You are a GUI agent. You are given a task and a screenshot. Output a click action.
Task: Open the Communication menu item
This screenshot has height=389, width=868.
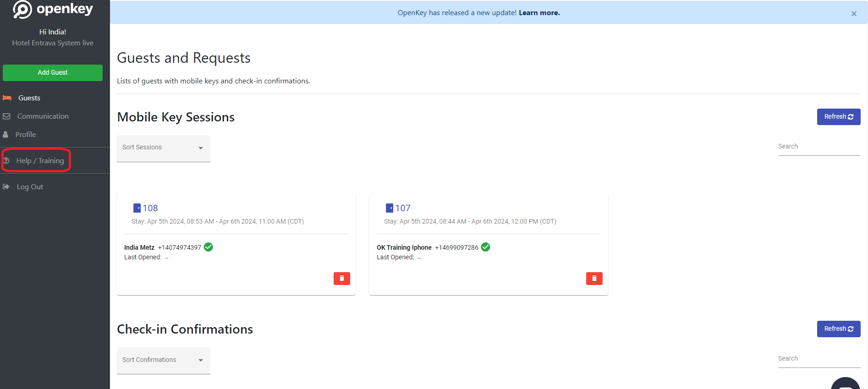(43, 116)
